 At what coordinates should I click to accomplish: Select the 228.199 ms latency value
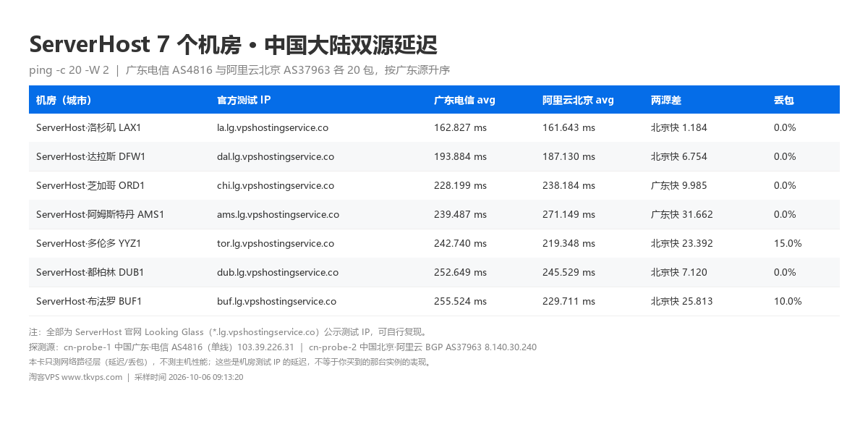pos(460,185)
